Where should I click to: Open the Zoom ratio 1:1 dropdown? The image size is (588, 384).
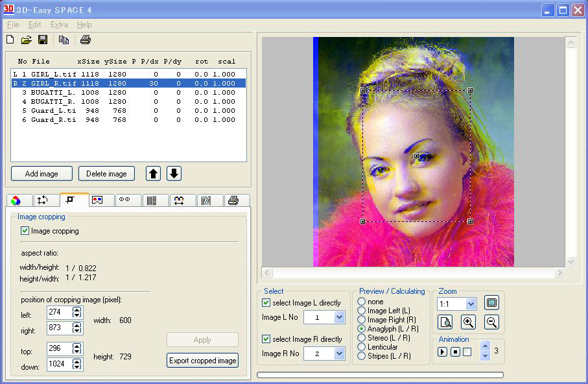click(471, 304)
